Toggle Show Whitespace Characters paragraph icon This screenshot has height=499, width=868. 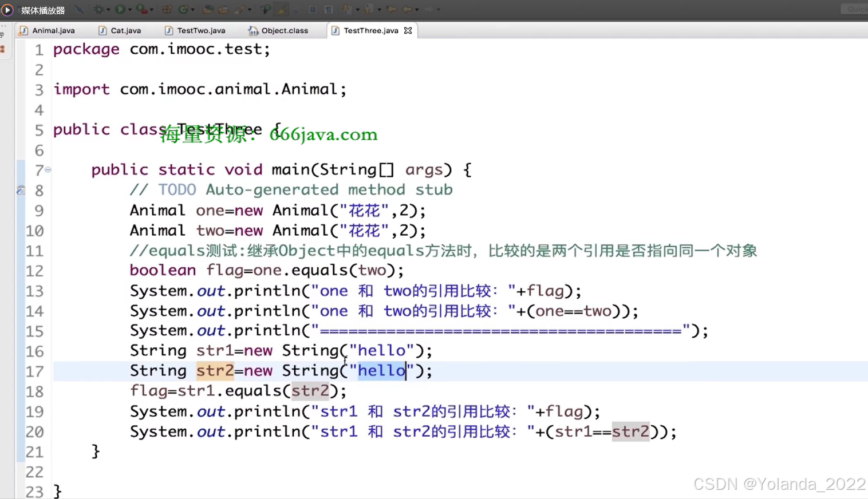pyautogui.click(x=329, y=10)
